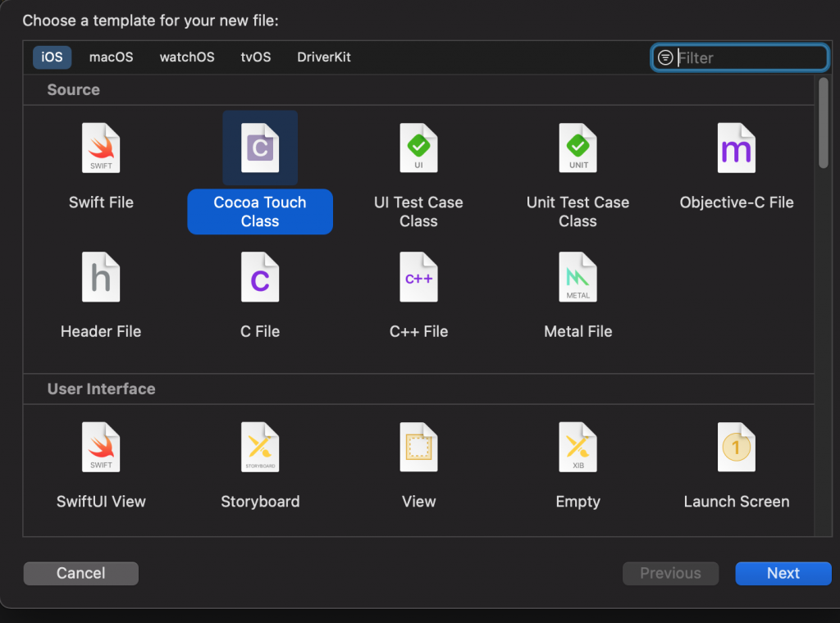Click the template list vertical scrollbar
Viewport: 840px width, 623px height.
coord(823,123)
